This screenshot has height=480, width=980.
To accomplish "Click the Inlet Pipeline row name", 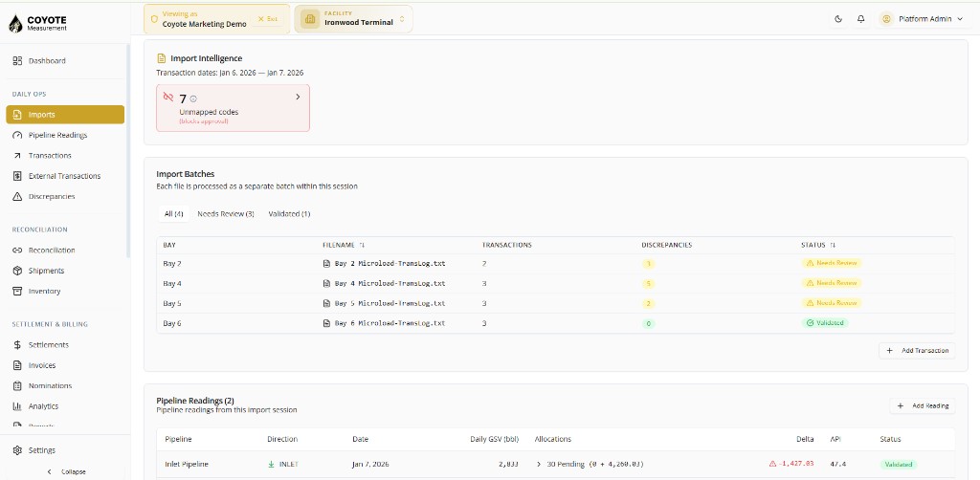I will (187, 465).
